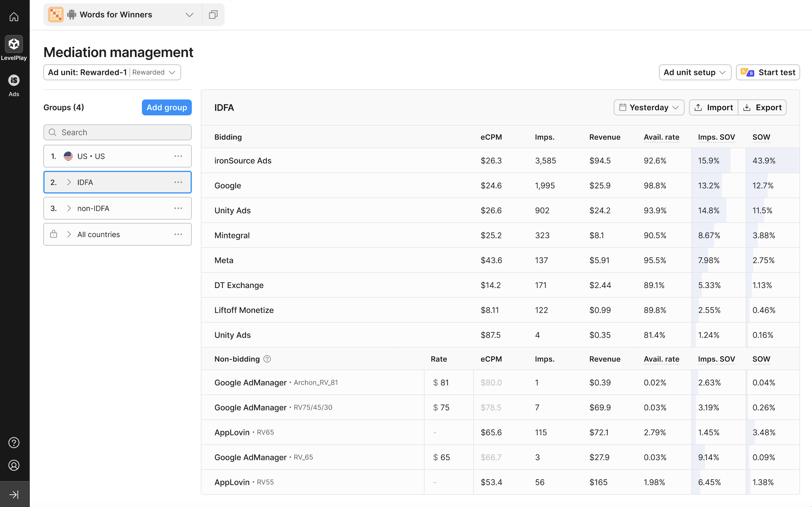Viewport: 812px width, 507px height.
Task: Click the AppLovin RV65 non-bidding row
Action: (x=500, y=432)
